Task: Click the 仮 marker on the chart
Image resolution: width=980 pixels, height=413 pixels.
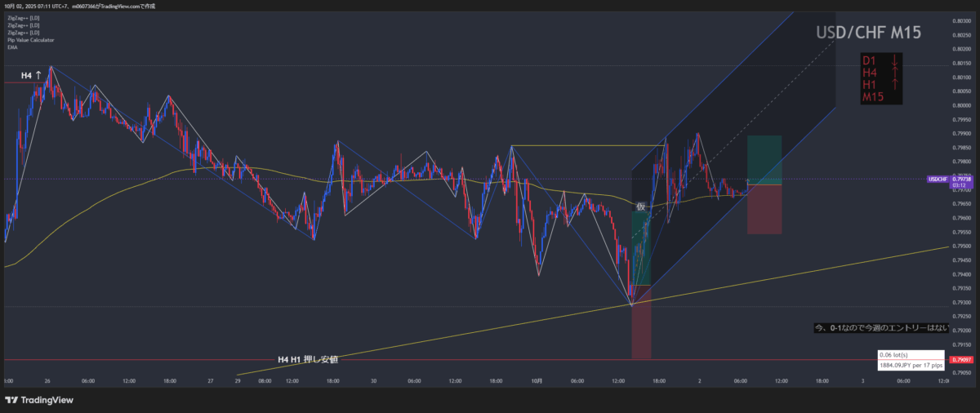Action: 640,206
